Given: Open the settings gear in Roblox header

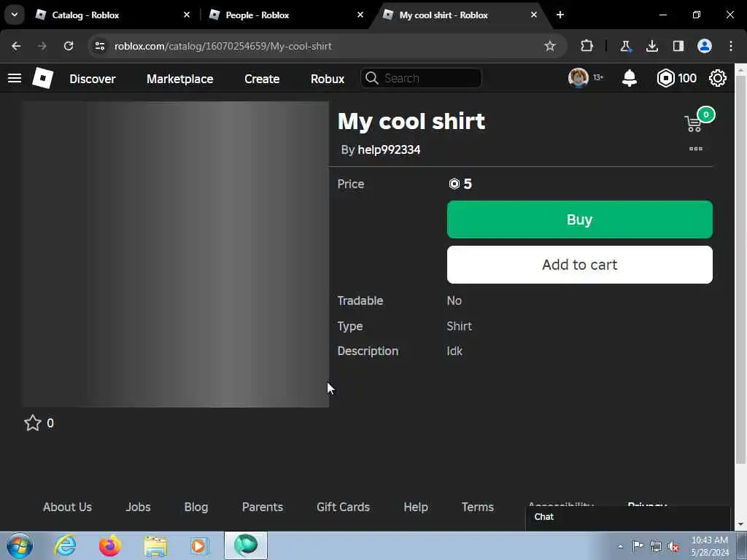Looking at the screenshot, I should click(x=718, y=78).
